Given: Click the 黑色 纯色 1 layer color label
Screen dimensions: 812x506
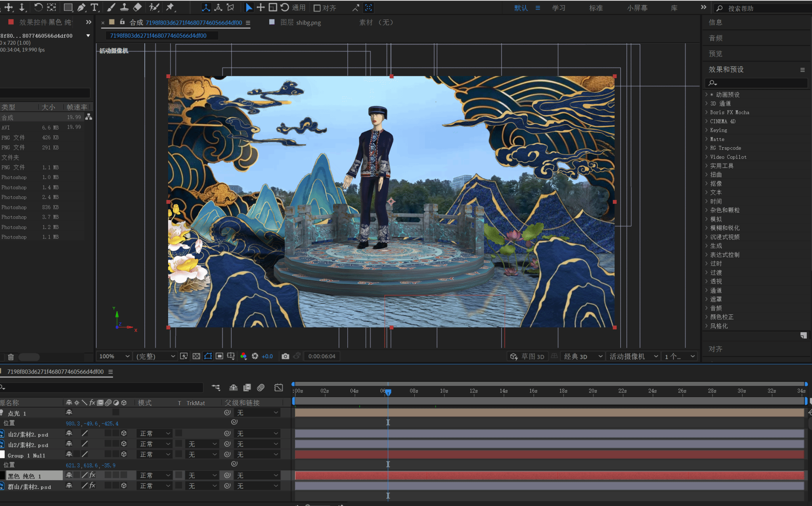Looking at the screenshot, I should (x=2, y=475).
